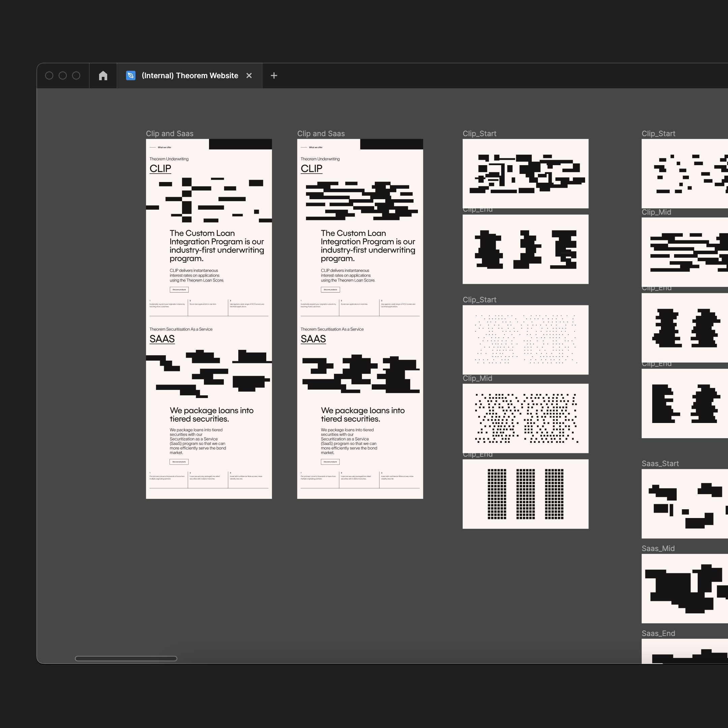This screenshot has height=728, width=728.
Task: Switch to (Internal) Theorem Website tab
Action: (189, 76)
